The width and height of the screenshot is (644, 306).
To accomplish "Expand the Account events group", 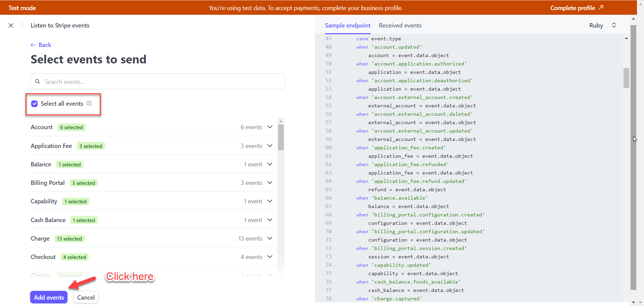I will [270, 127].
